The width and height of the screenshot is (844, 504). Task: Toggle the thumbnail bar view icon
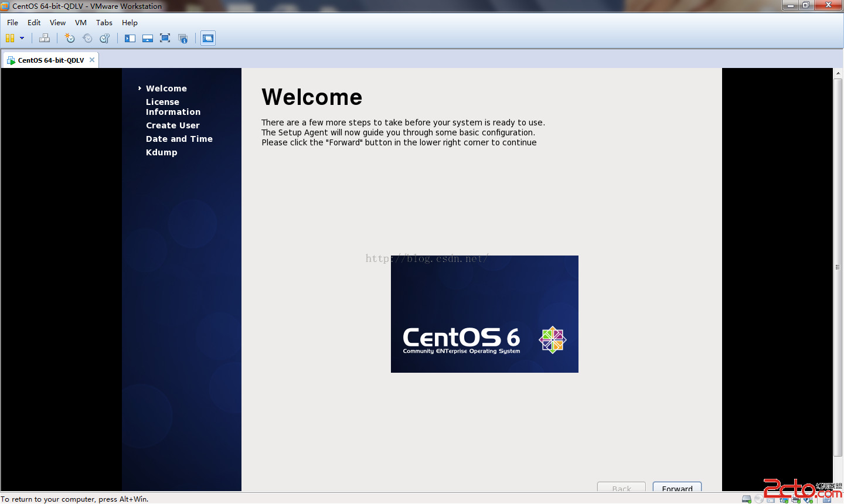click(x=148, y=38)
